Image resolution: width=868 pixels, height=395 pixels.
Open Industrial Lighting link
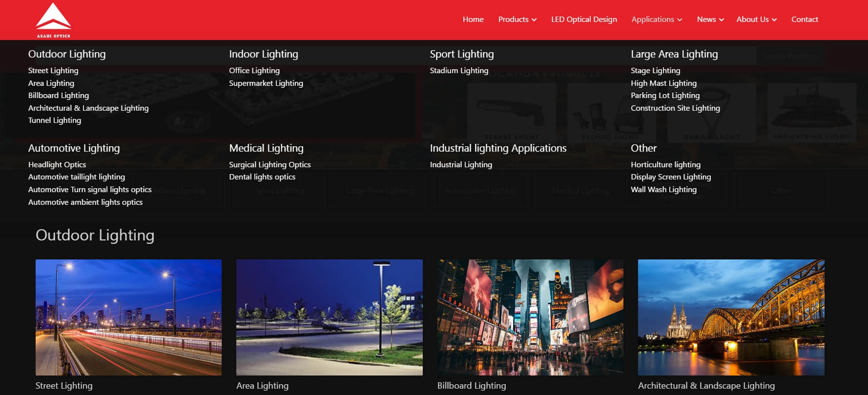click(461, 165)
